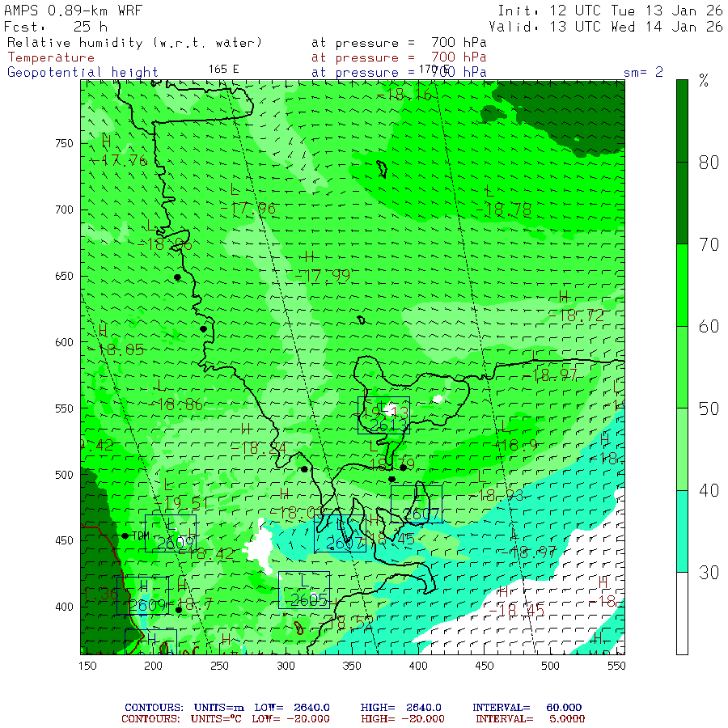Click the blue 'LOW= 2640.0' contour text
This screenshot has height=728, width=728.
(292, 708)
